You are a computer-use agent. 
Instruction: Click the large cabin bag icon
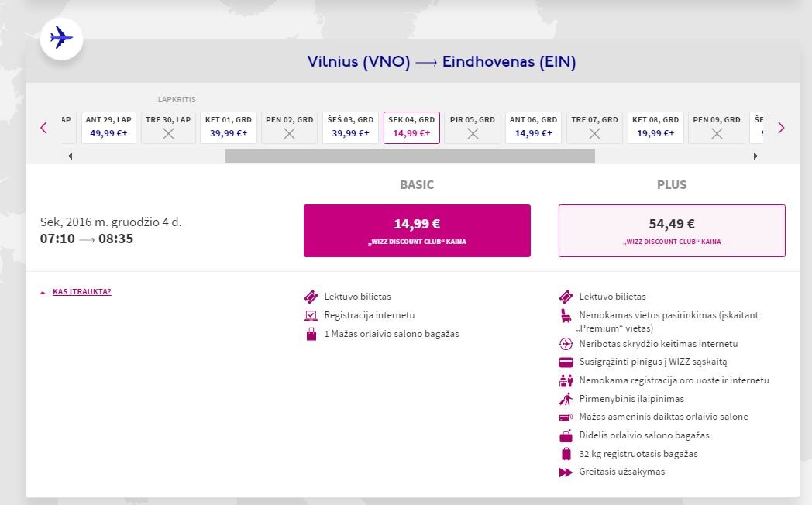(566, 435)
